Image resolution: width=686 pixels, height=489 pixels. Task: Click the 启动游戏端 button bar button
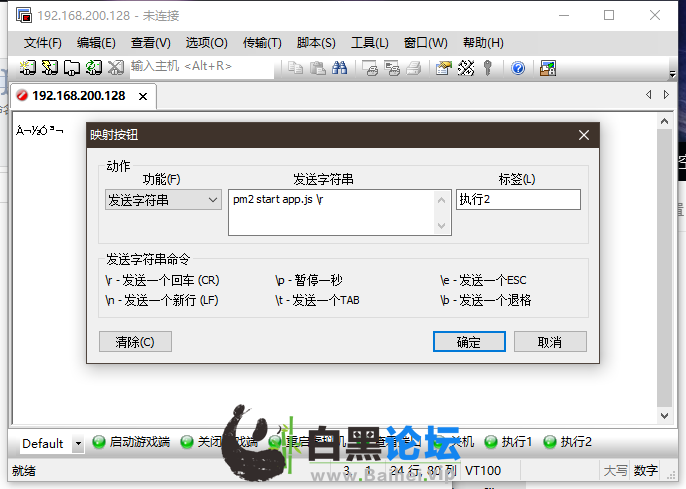(x=131, y=442)
